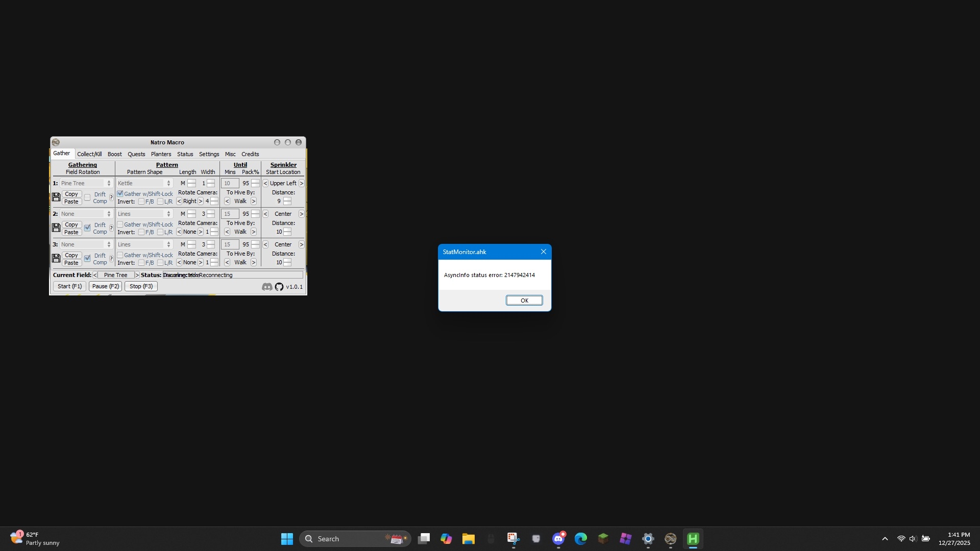This screenshot has height=551, width=980.
Task: Click the save icon for field 1
Action: (57, 197)
